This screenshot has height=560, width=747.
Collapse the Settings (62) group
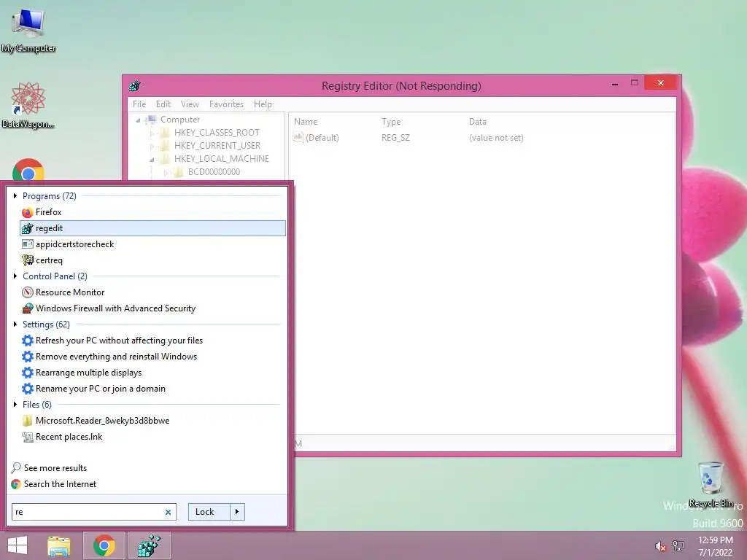(x=15, y=324)
